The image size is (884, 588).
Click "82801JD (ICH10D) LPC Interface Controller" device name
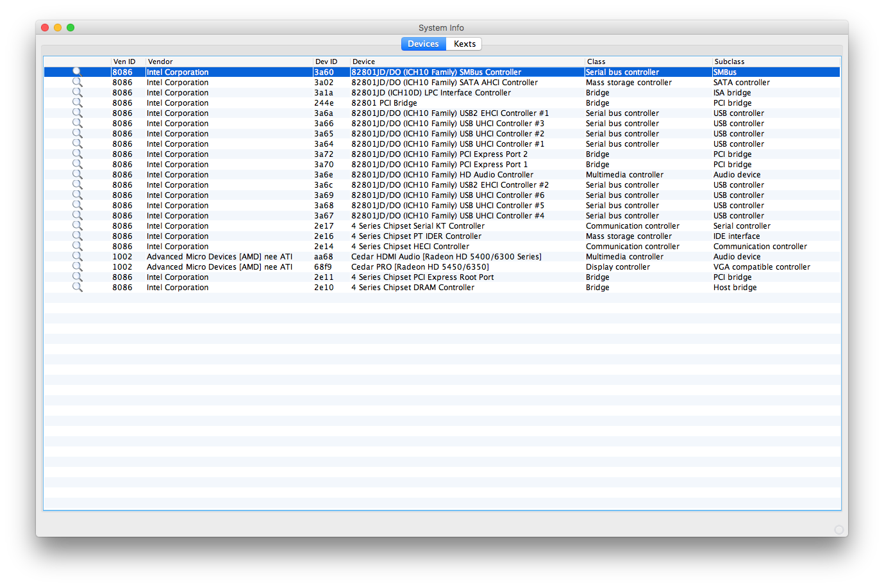[431, 93]
